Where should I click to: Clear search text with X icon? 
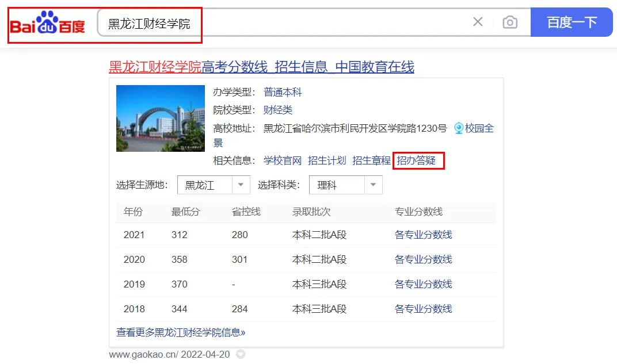pos(478,22)
